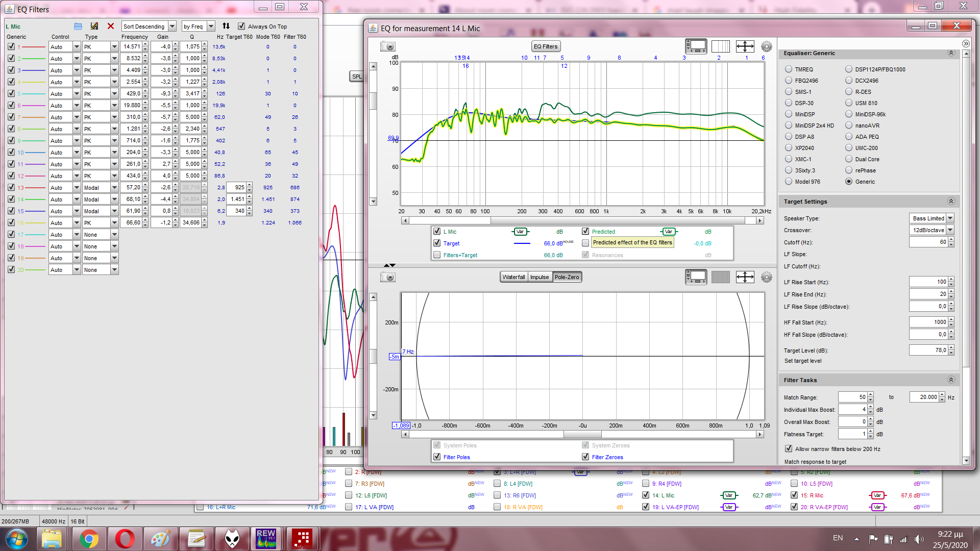This screenshot has width=980, height=551.
Task: Open top graph controls gear icon
Action: tap(766, 46)
